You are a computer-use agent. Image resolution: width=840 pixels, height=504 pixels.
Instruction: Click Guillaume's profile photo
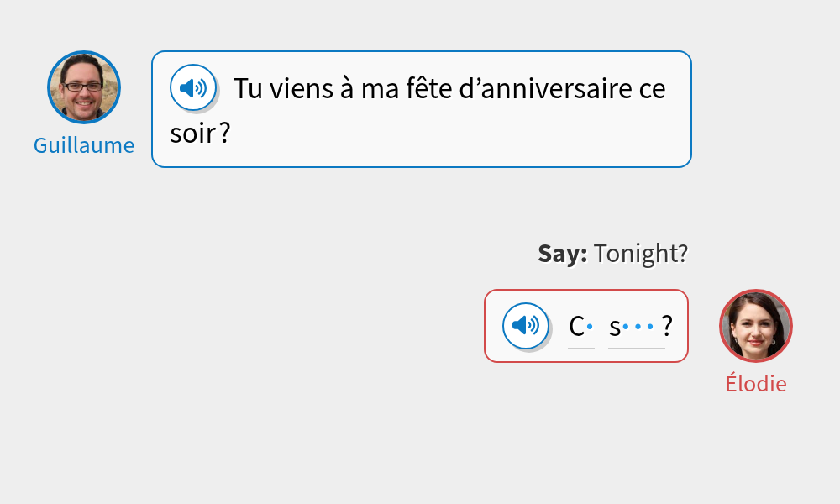click(x=84, y=87)
